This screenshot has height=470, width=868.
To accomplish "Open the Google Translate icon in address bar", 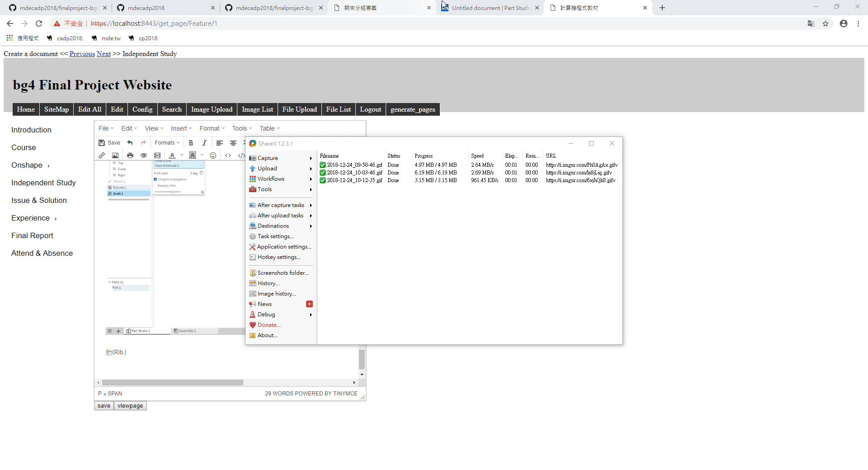I will (811, 23).
